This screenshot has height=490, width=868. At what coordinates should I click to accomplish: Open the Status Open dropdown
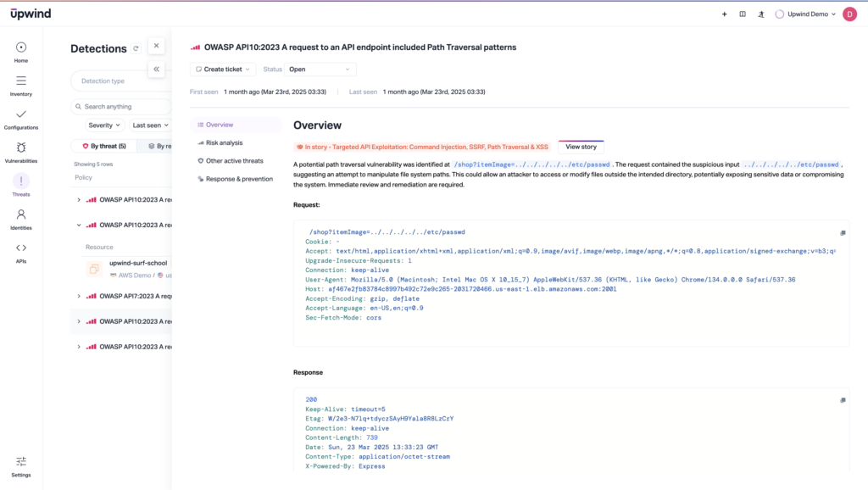[x=320, y=70]
